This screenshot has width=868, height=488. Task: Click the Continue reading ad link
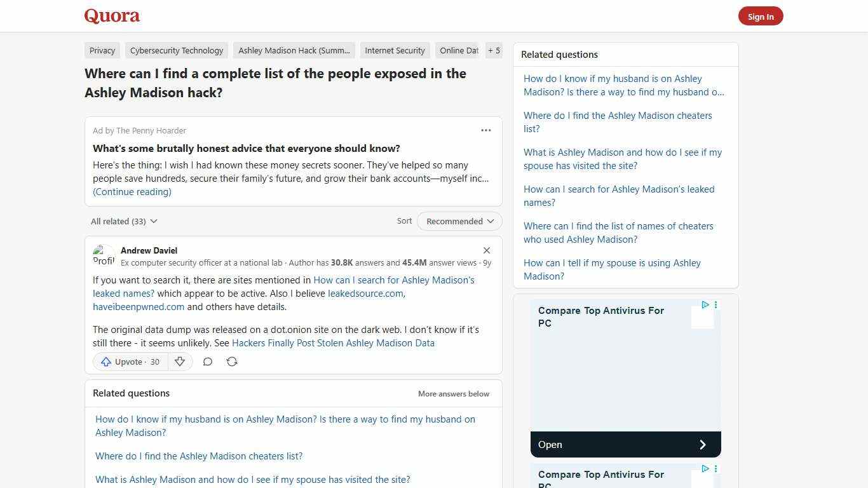coord(132,191)
